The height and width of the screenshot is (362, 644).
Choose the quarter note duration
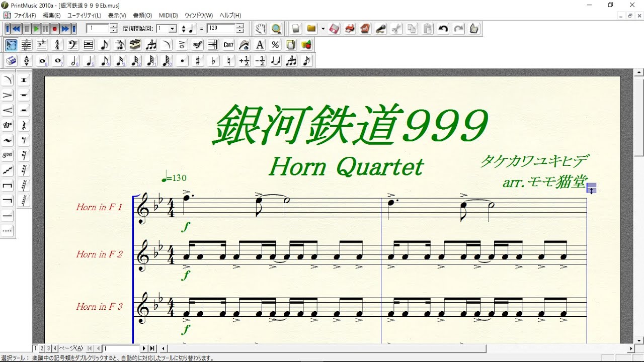89,61
